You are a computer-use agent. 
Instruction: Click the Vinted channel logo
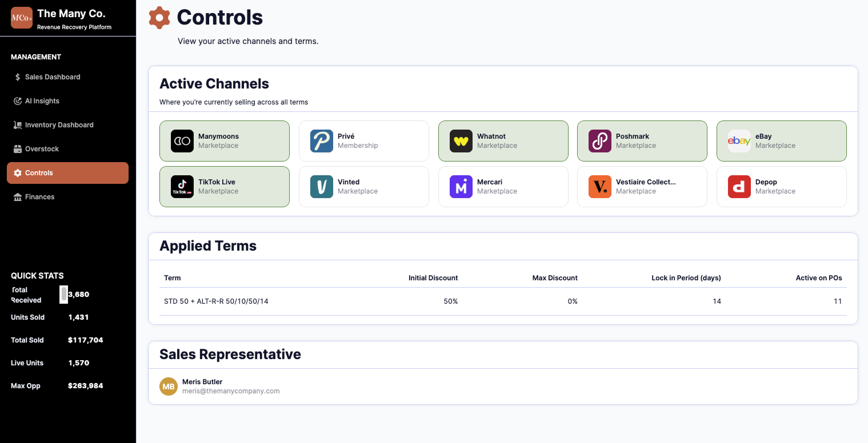pos(322,187)
